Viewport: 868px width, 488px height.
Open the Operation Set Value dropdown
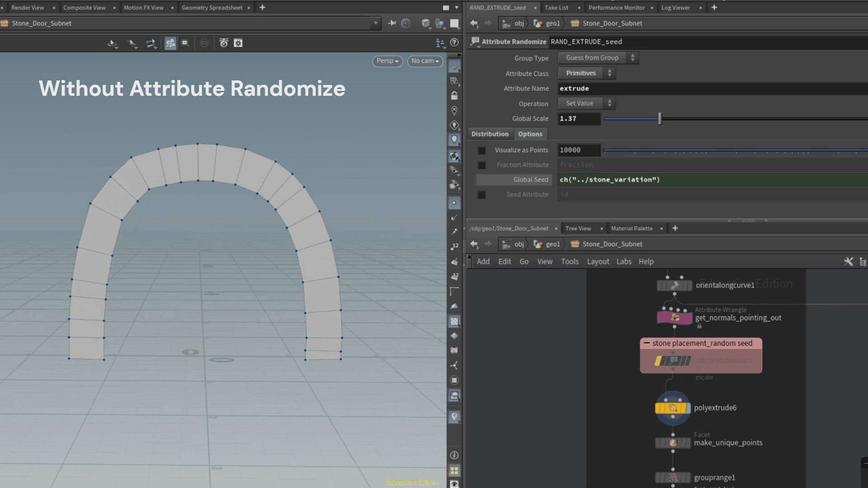point(586,103)
